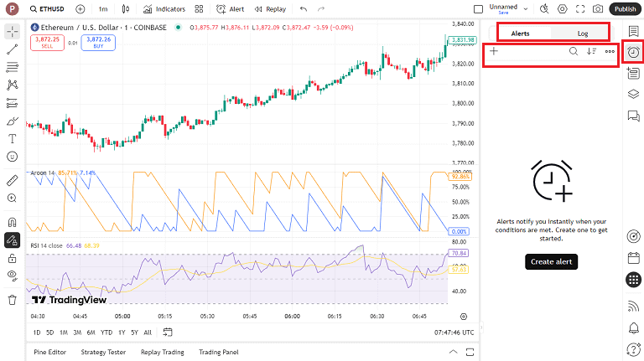This screenshot has width=644, height=361.
Task: Open the alerts sort options
Action: pyautogui.click(x=591, y=51)
